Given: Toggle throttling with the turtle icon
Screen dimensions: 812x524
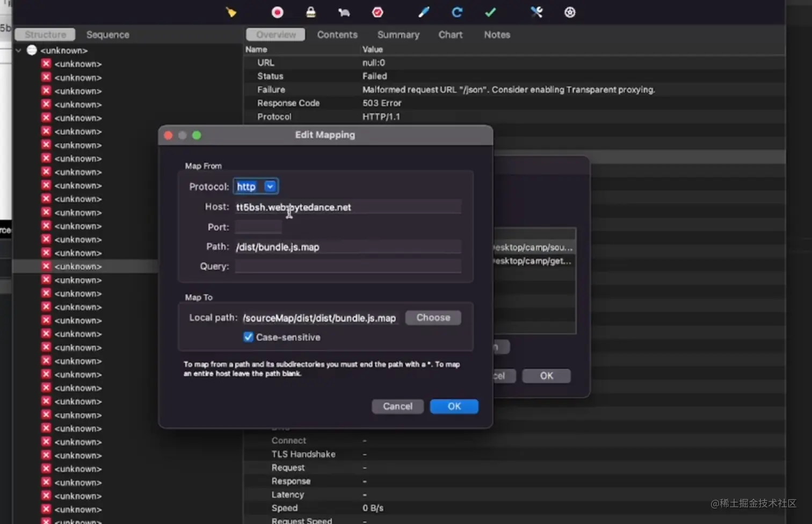Looking at the screenshot, I should click(344, 12).
